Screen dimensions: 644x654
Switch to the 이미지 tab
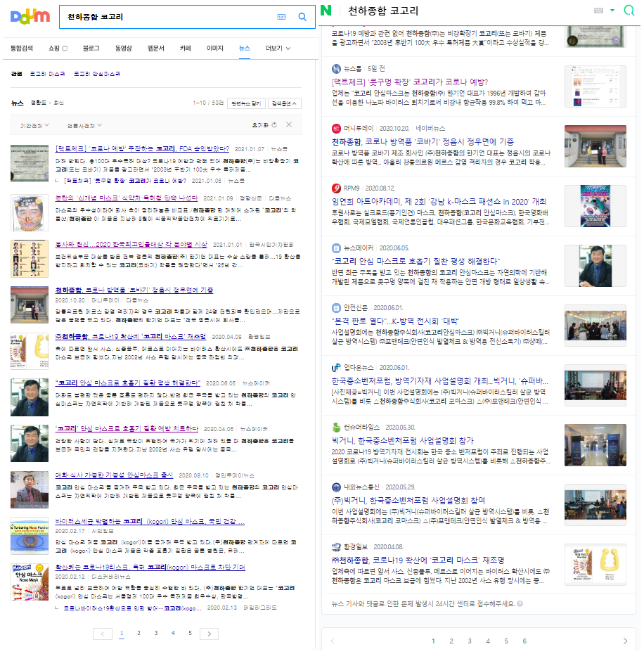tap(215, 49)
